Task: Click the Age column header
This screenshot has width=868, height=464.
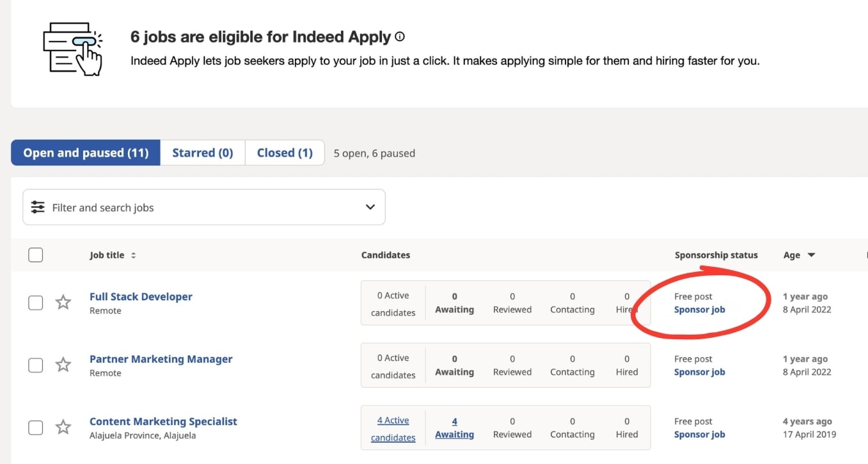Action: (792, 255)
